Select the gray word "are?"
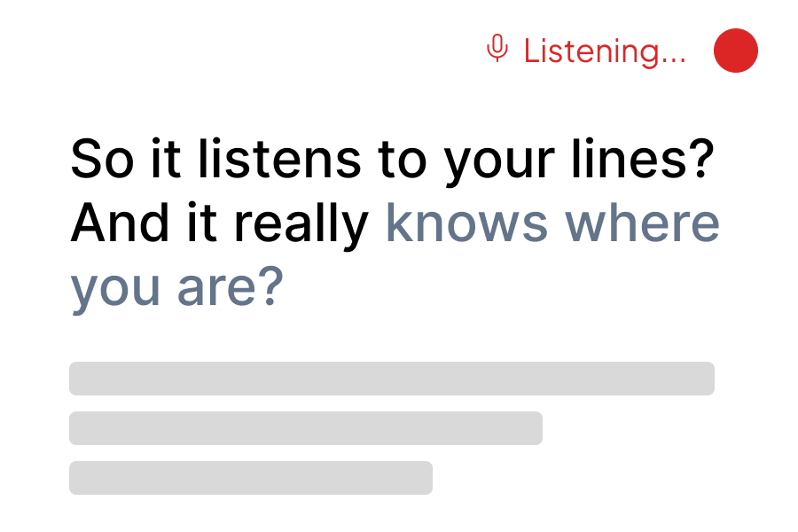 [x=230, y=286]
